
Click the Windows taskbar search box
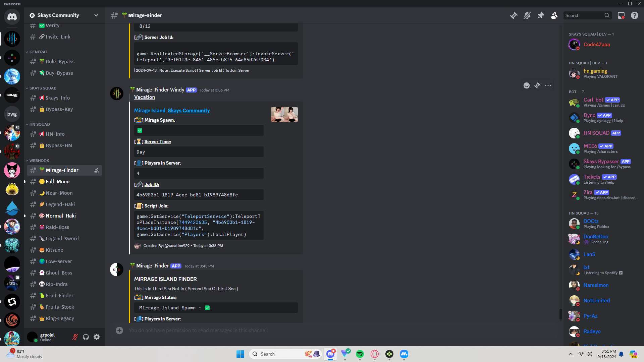tap(285, 354)
